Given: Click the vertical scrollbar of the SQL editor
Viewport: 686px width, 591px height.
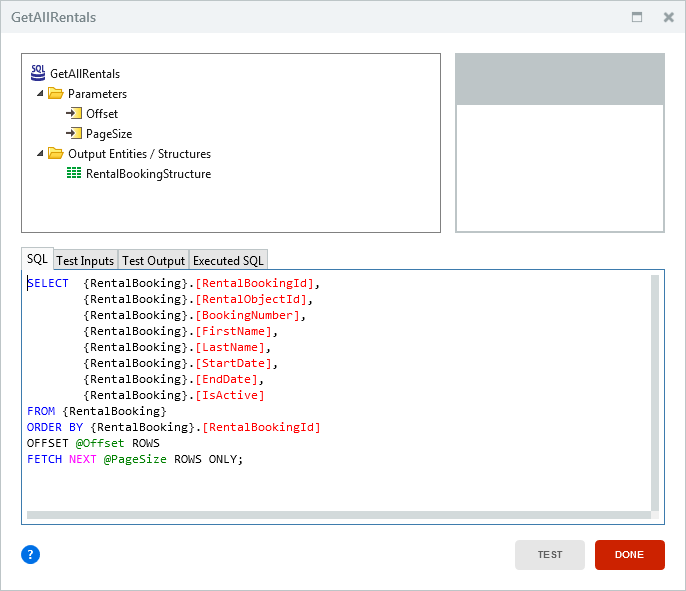Looking at the screenshot, I should pyautogui.click(x=655, y=392).
